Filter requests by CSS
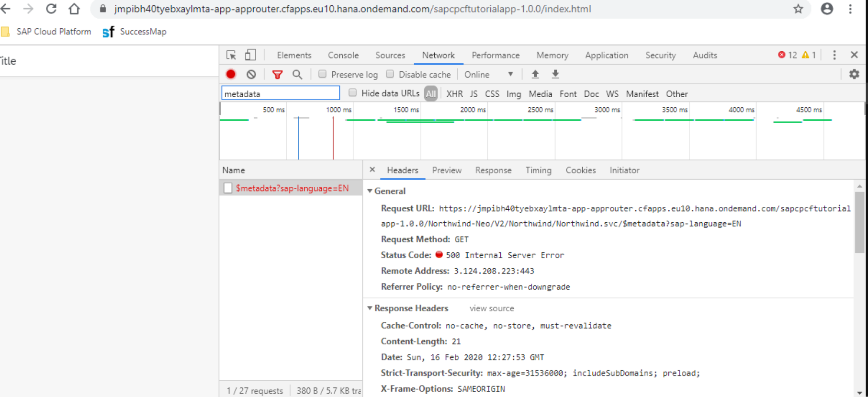Viewport: 868px width, 397px height. coord(492,94)
